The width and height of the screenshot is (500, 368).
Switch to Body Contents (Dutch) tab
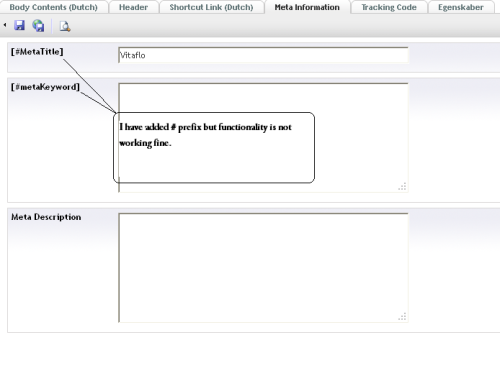[x=53, y=7]
